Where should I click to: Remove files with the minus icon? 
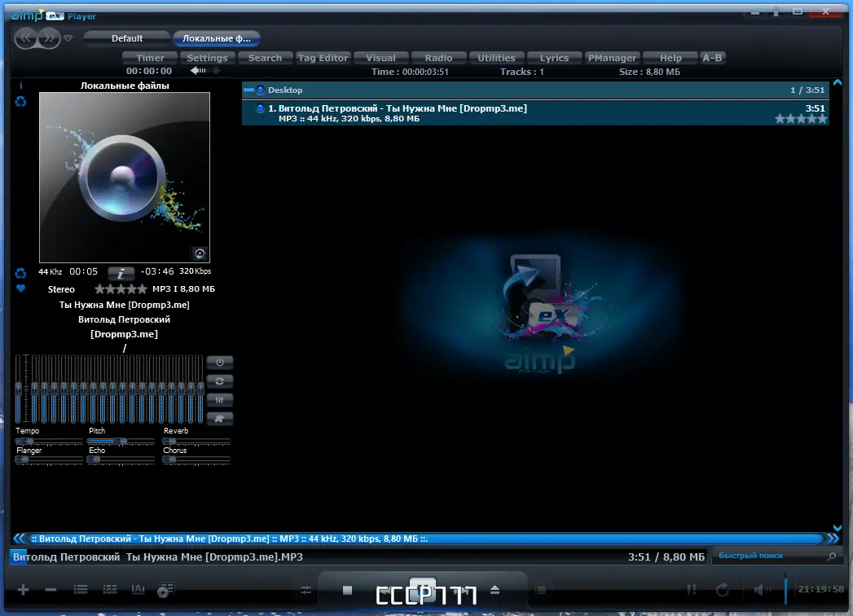pos(51,590)
